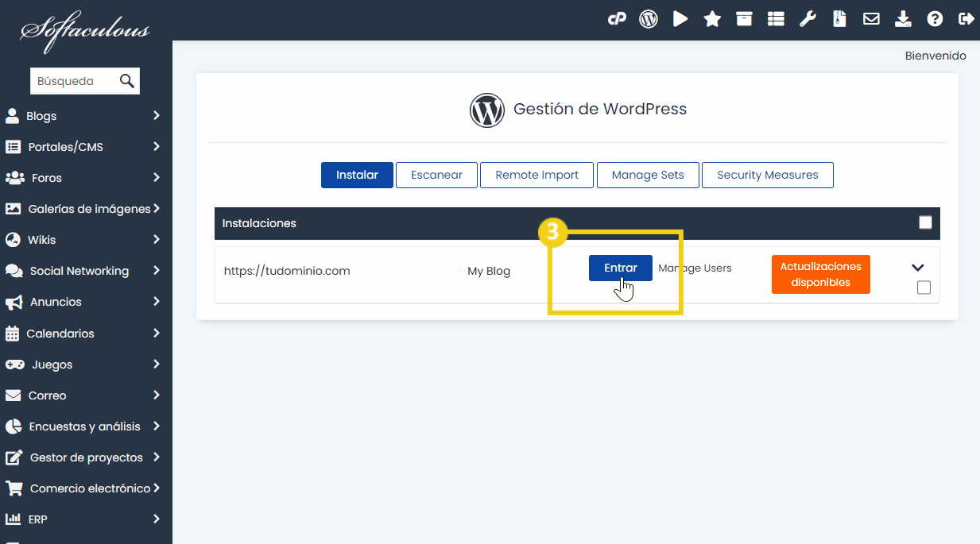Click the Anuncios megaphone icon
The height and width of the screenshot is (544, 980).
[x=14, y=303]
